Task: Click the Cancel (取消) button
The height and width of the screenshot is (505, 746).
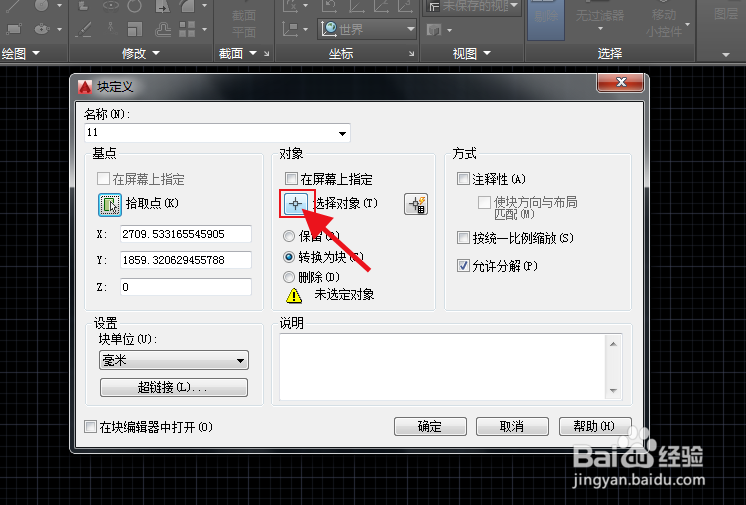Action: tap(512, 426)
